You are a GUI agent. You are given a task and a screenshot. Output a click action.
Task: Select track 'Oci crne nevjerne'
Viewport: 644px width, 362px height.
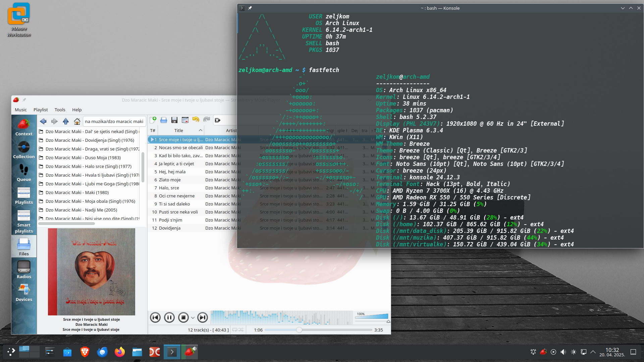pos(177,196)
